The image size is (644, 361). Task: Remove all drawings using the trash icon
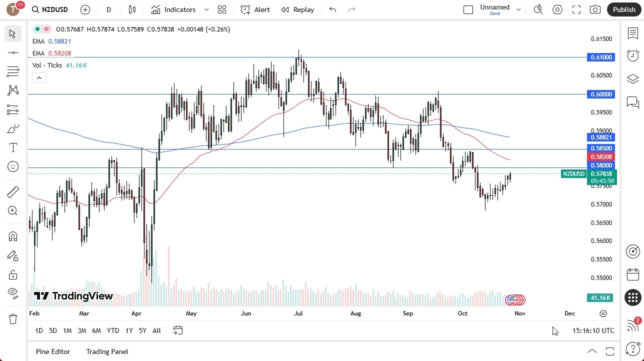(x=13, y=317)
